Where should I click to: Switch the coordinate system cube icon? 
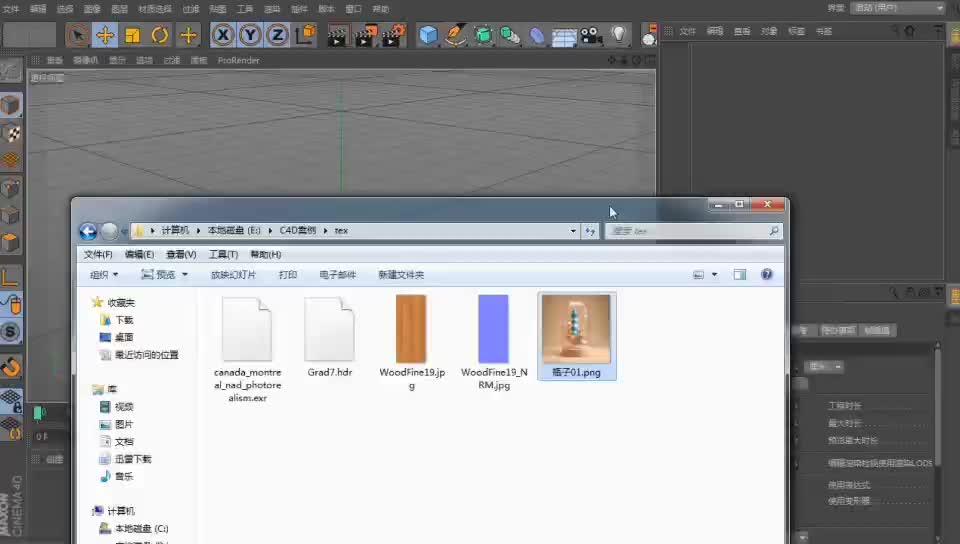click(305, 35)
